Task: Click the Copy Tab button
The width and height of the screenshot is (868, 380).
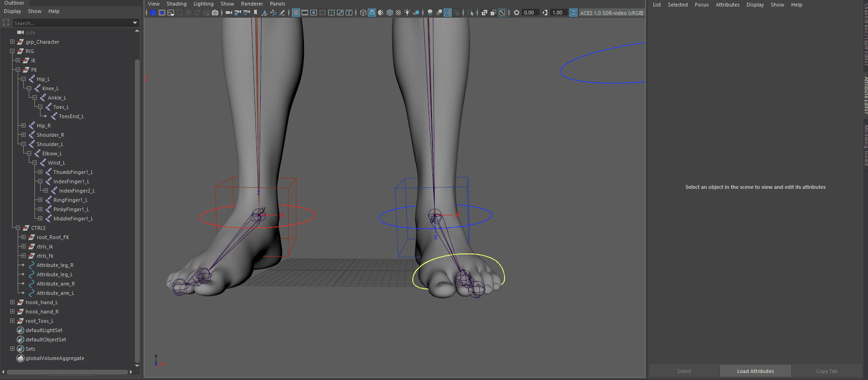Action: pos(827,371)
